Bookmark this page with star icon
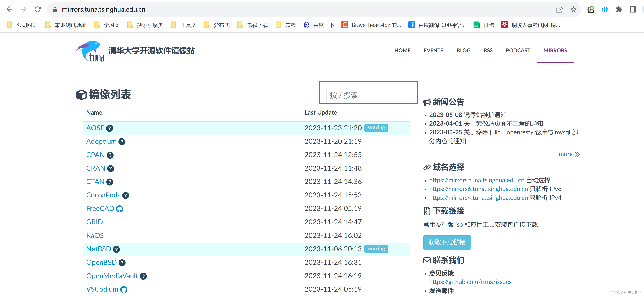This screenshot has width=644, height=296. (x=573, y=9)
